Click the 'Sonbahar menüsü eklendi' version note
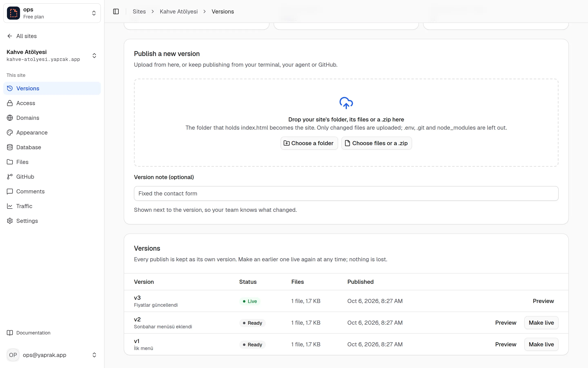This screenshot has width=588, height=368. (163, 327)
